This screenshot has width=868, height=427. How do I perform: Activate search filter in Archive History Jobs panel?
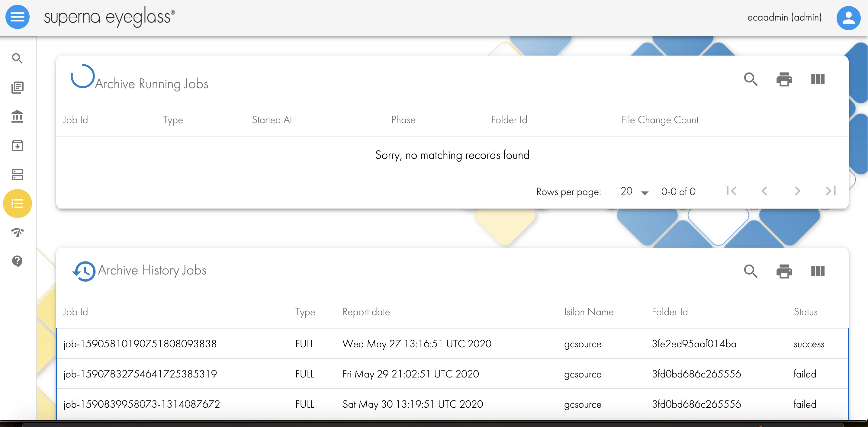pos(751,271)
